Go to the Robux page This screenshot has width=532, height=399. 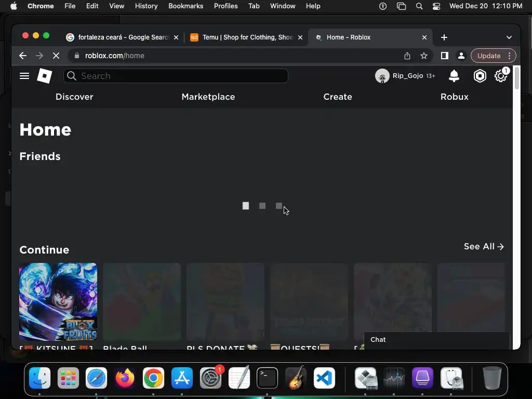[x=454, y=97]
